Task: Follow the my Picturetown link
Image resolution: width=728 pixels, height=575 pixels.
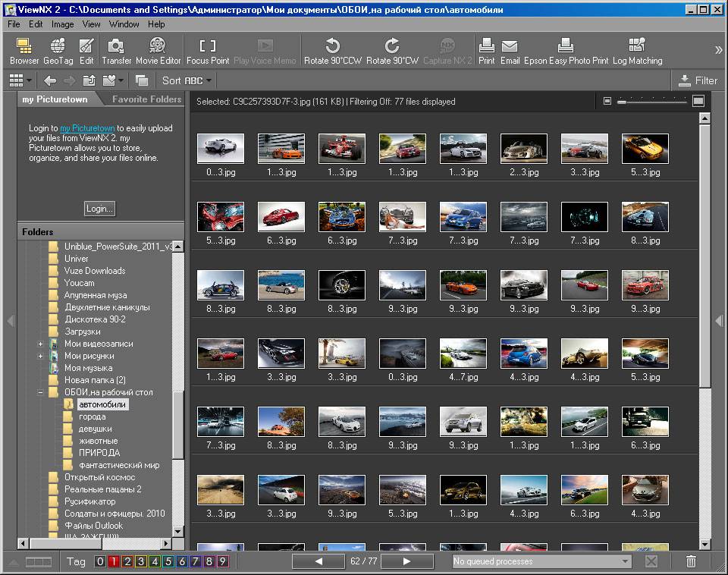Action: pos(87,128)
